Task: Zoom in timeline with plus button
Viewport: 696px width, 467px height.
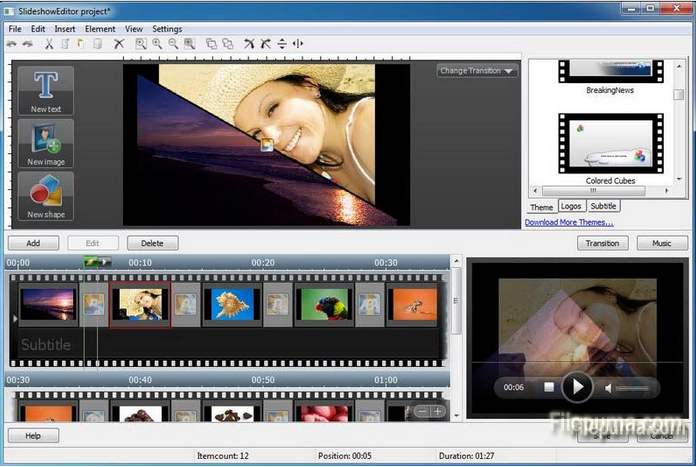Action: [x=437, y=411]
